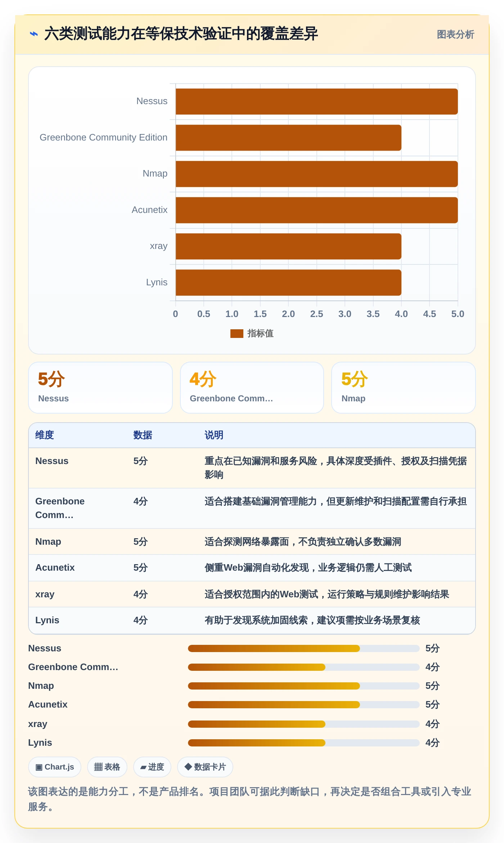Click the 数据卡片 tag chip
Screen dimensions: 504x843
coord(205,767)
